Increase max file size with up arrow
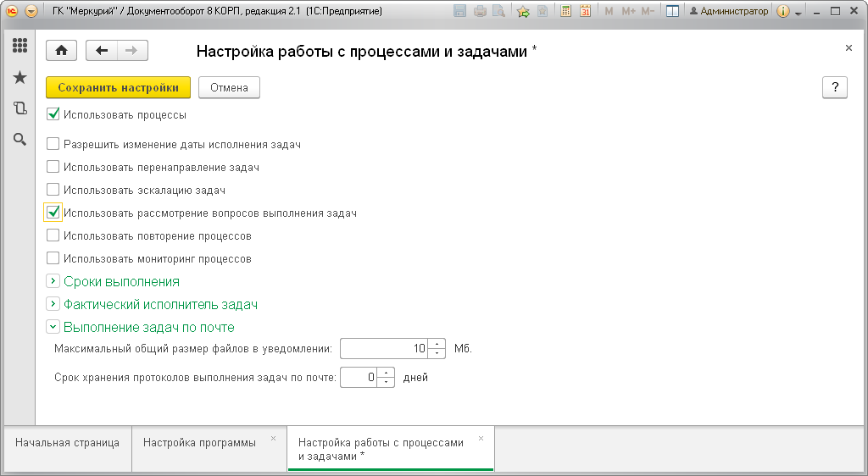The height and width of the screenshot is (476, 868). (x=437, y=344)
